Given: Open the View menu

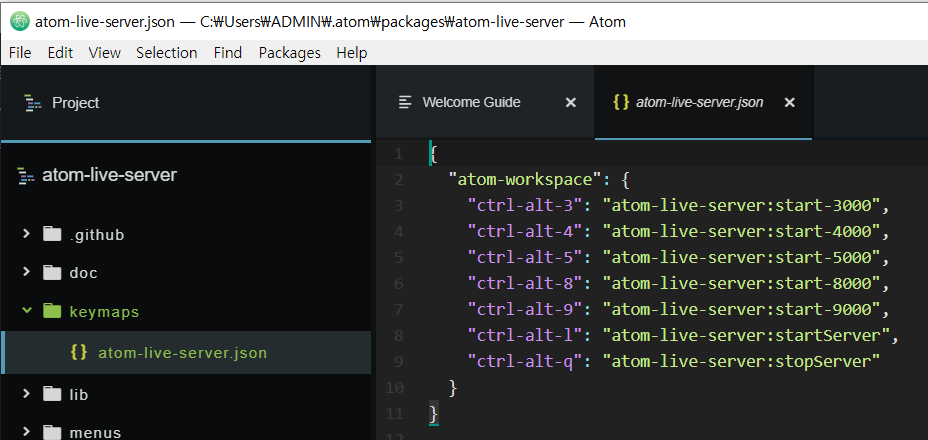Looking at the screenshot, I should pos(105,53).
